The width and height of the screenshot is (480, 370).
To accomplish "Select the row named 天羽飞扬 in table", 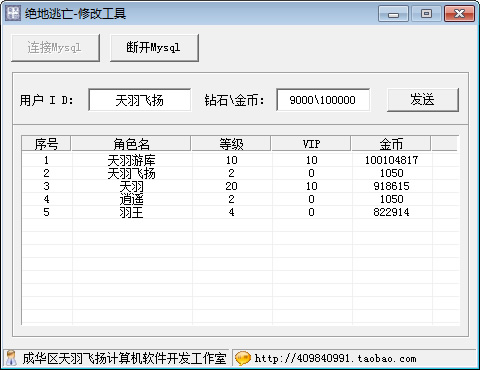I will pos(240,173).
